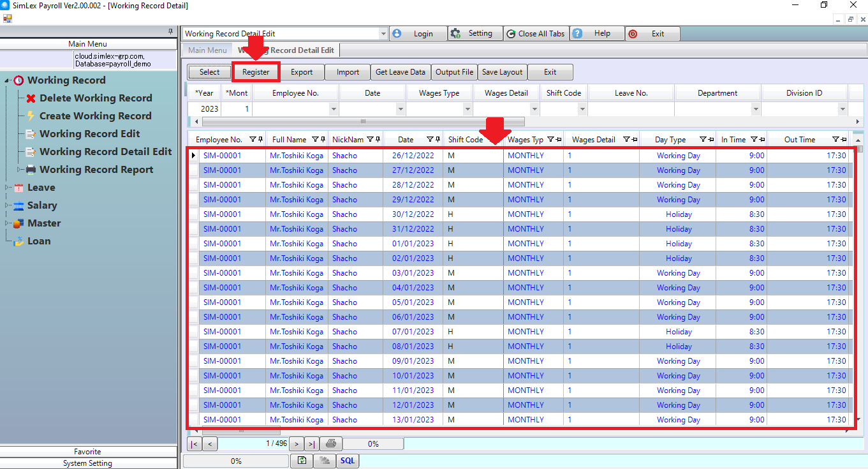
Task: Open the Employee No. filter dropdown
Action: 333,109
